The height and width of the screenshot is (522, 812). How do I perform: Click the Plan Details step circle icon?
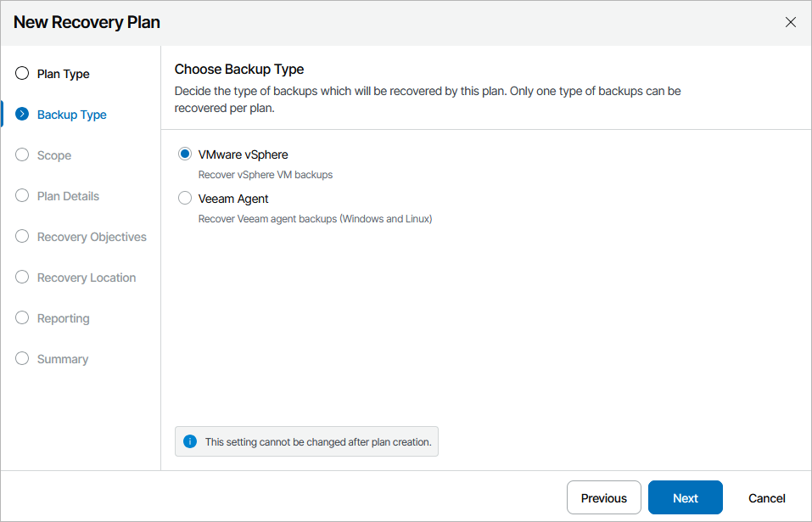(x=21, y=195)
